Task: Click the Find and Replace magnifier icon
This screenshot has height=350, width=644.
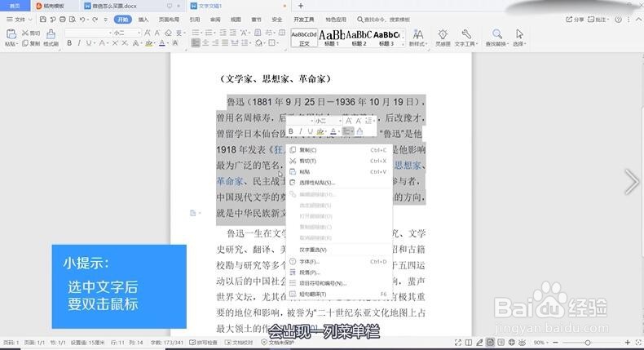Action: coord(497,34)
